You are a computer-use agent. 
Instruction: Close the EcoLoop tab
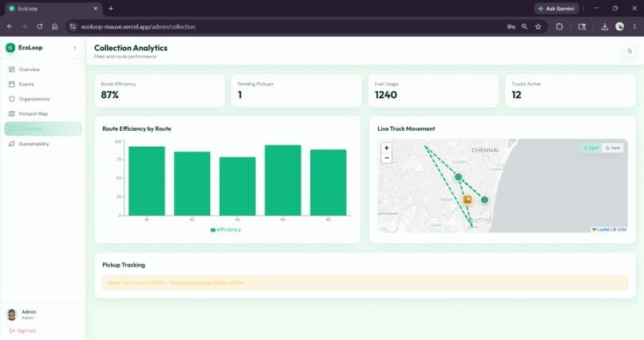(x=96, y=8)
